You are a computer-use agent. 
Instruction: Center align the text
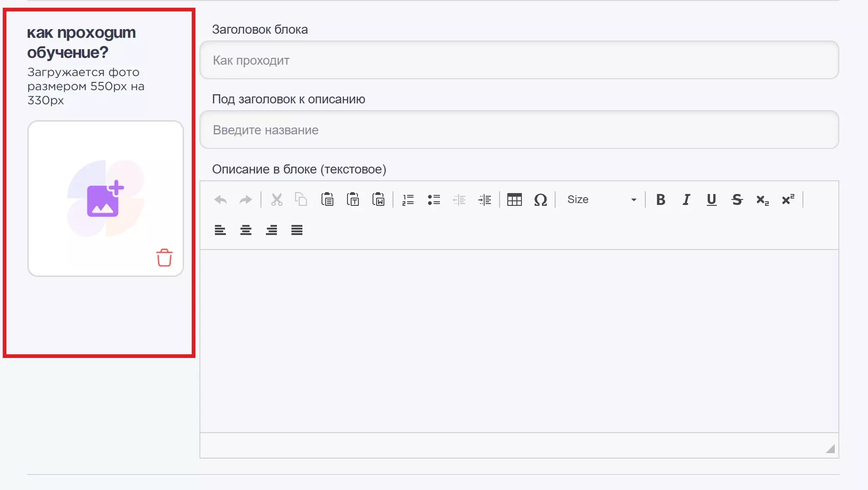(246, 230)
